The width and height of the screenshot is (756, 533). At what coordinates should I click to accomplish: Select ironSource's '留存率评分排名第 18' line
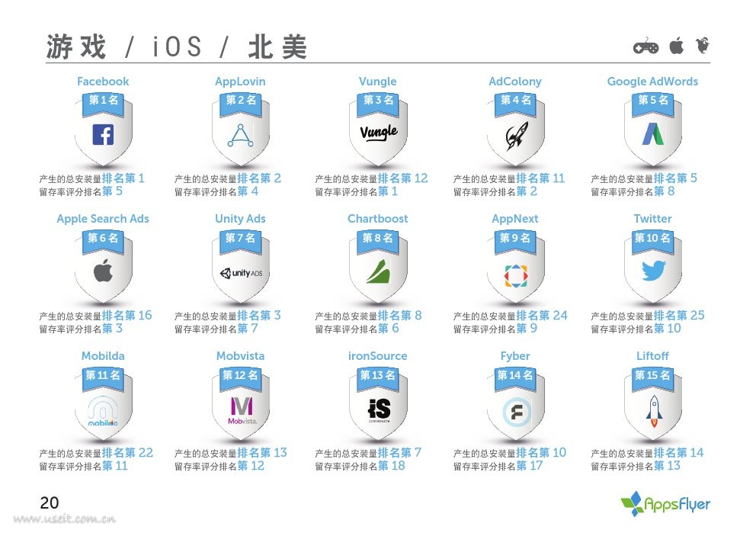pyautogui.click(x=360, y=466)
